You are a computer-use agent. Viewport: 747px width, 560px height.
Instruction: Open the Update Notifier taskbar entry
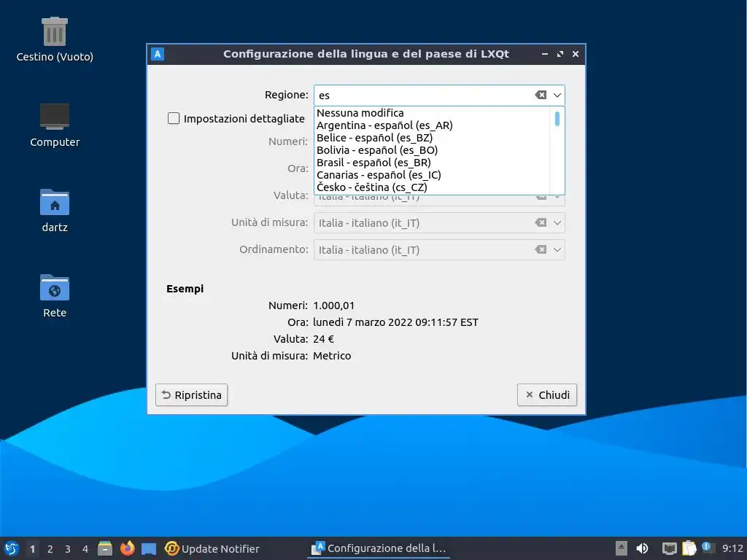pyautogui.click(x=212, y=548)
